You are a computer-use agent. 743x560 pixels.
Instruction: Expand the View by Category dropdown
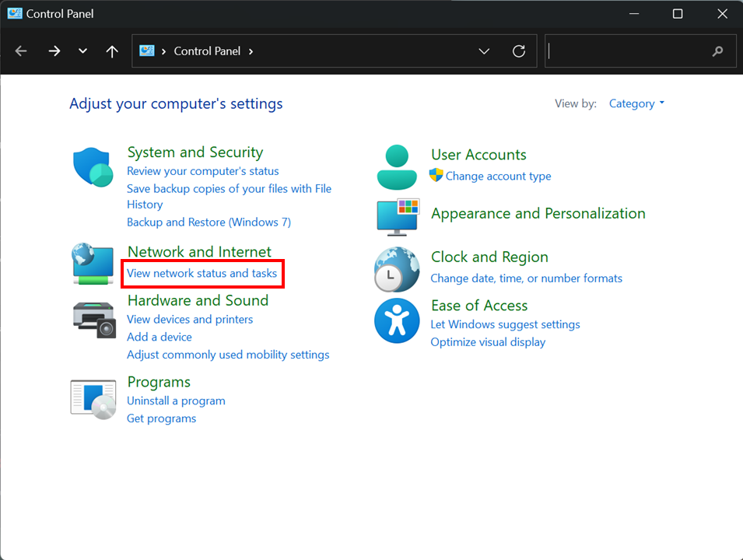click(636, 103)
